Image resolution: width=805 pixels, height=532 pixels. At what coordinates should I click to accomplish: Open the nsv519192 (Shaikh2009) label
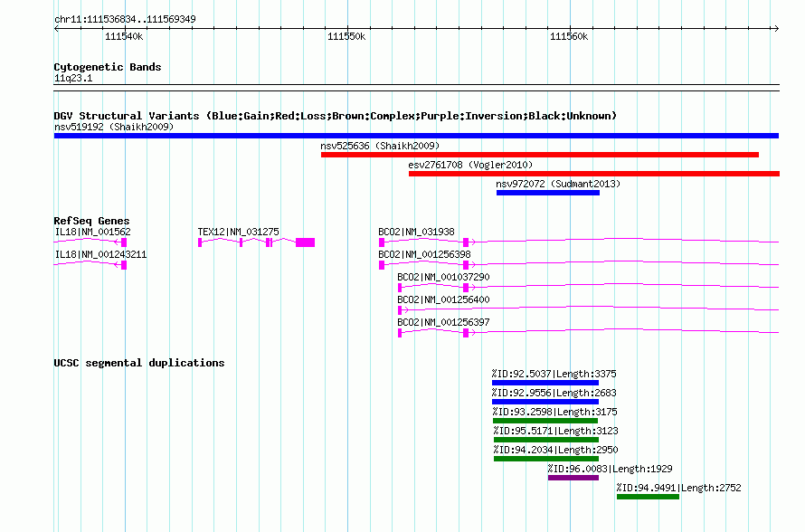114,127
